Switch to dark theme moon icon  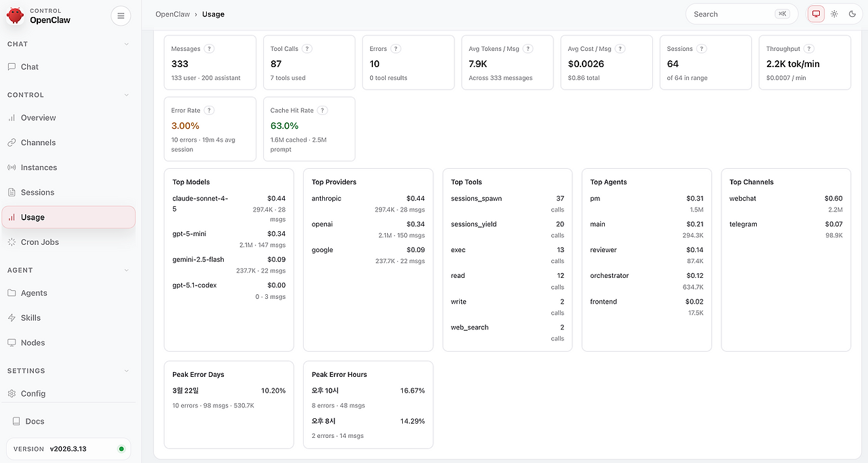pos(852,14)
